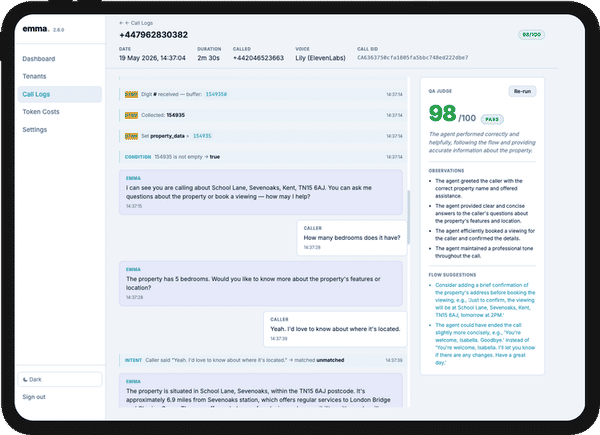Click phone number +447962830382 heading
The height and width of the screenshot is (435, 600).
click(153, 35)
